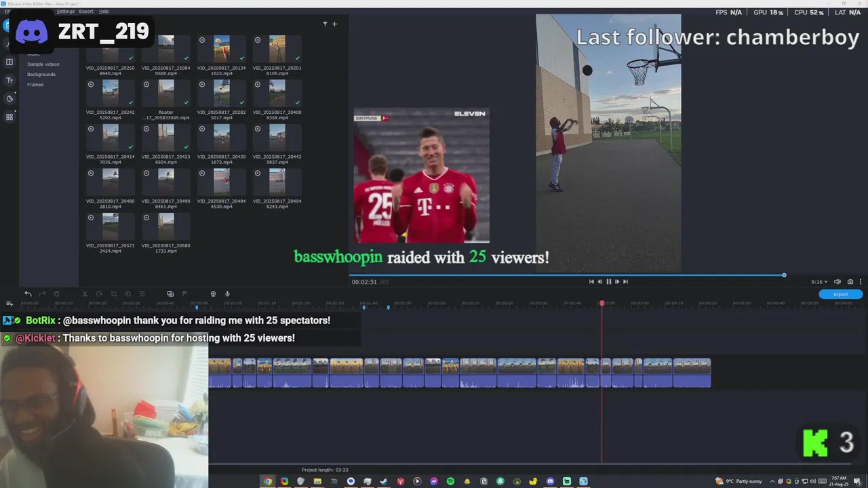
Task: Open the Settings menu
Action: pos(66,12)
